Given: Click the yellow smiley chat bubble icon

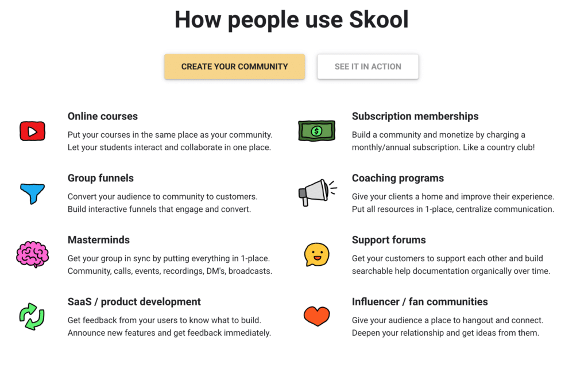Looking at the screenshot, I should coord(316,254).
